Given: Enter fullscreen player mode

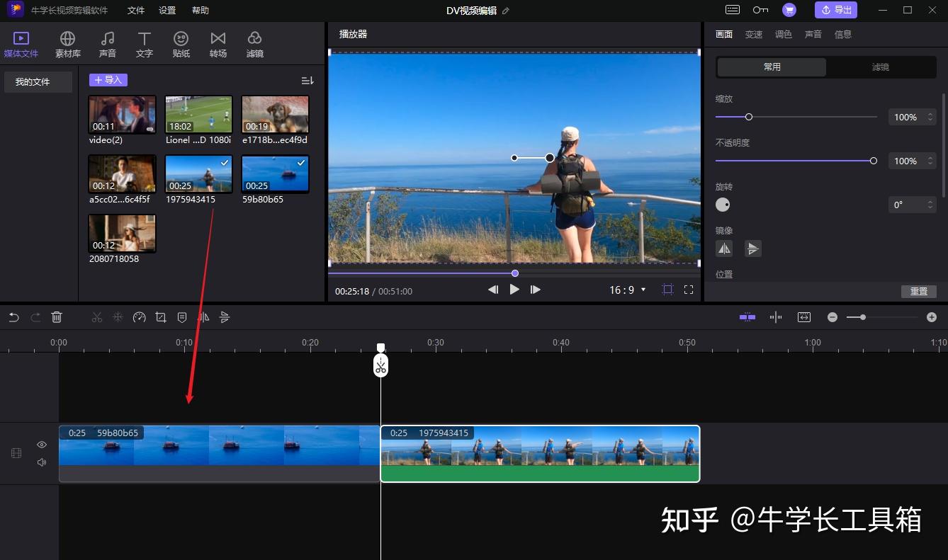Looking at the screenshot, I should [x=688, y=290].
